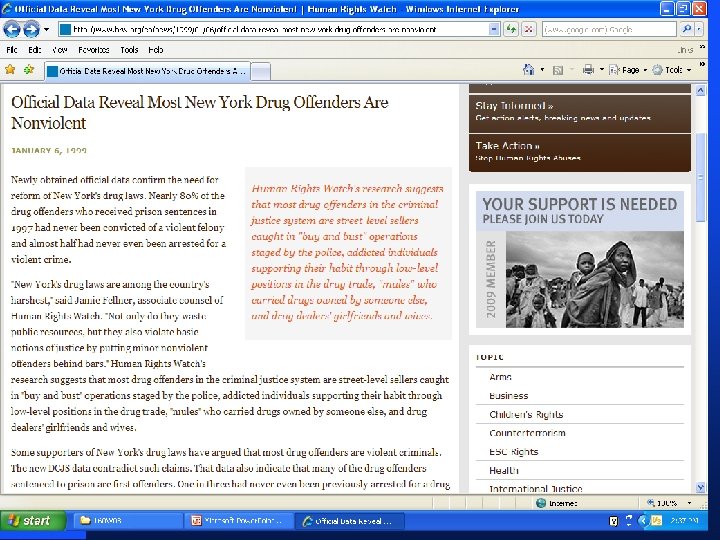Open a new blank tab
The height and width of the screenshot is (540, 720).
tap(261, 72)
